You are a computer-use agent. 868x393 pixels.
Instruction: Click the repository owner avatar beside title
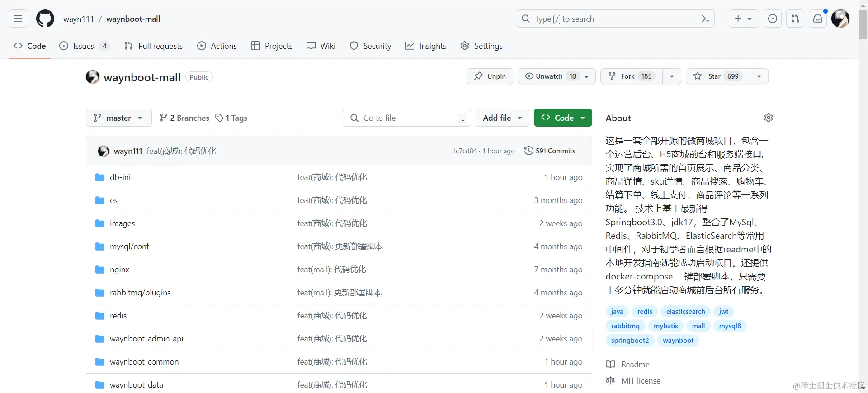coord(93,77)
